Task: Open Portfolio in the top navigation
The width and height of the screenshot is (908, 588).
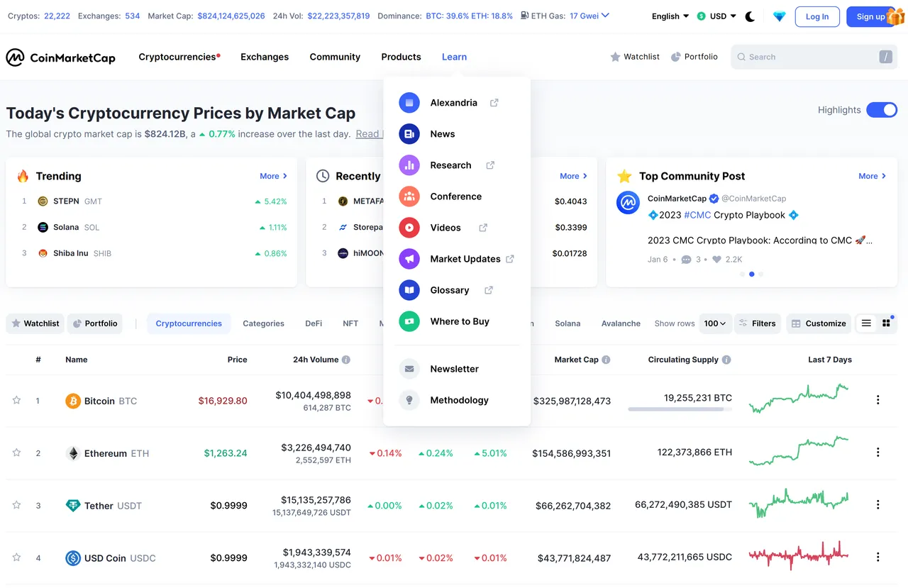Action: (x=694, y=57)
